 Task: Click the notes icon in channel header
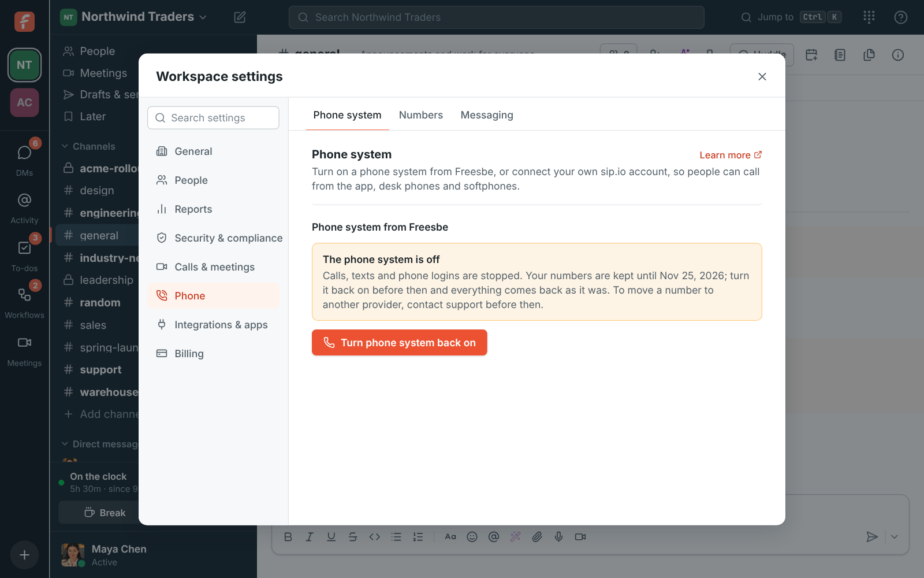point(840,55)
